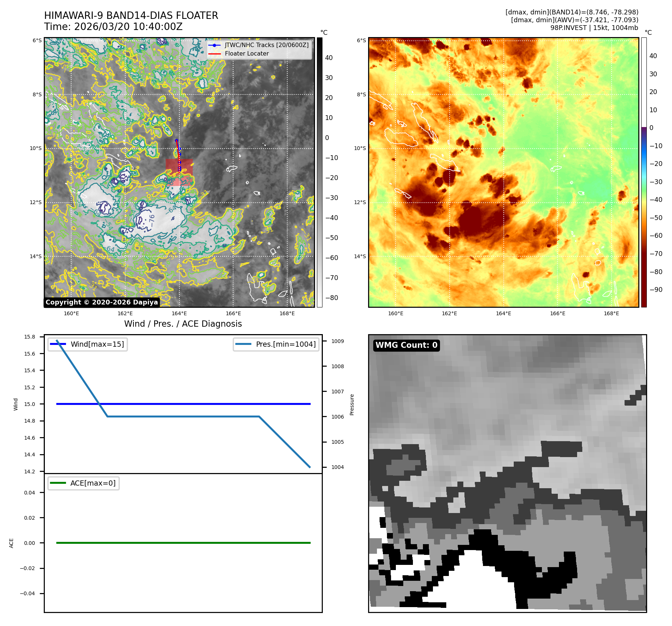This screenshot has height=626, width=672.
Task: Click the Pressure axis label
Action: pos(352,404)
